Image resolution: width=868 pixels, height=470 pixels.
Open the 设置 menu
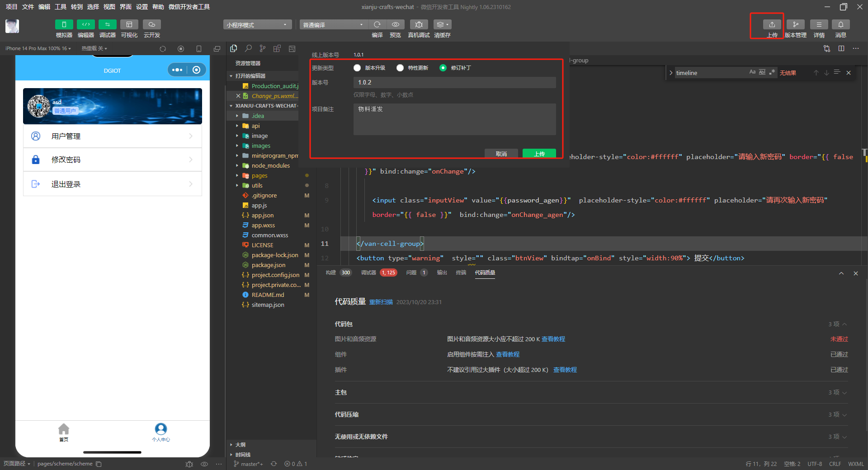coord(142,7)
